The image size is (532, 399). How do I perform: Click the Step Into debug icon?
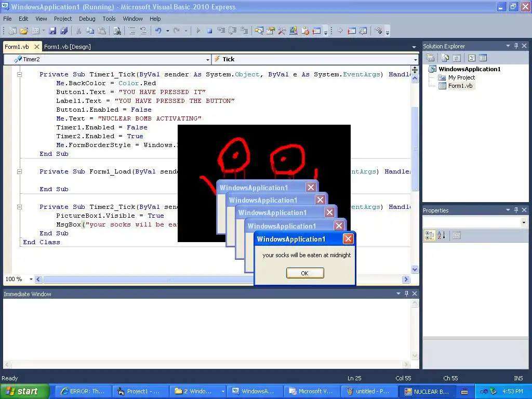[x=221, y=31]
